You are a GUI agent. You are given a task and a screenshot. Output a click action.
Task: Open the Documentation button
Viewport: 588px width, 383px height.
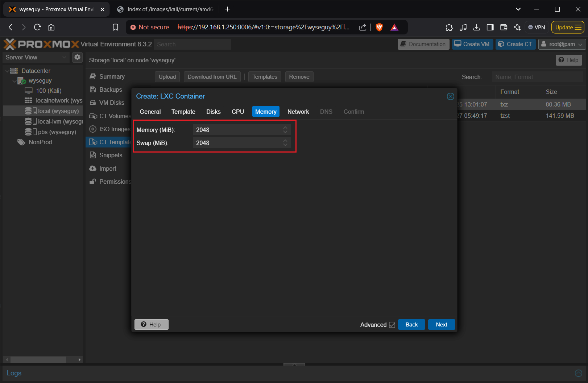423,44
